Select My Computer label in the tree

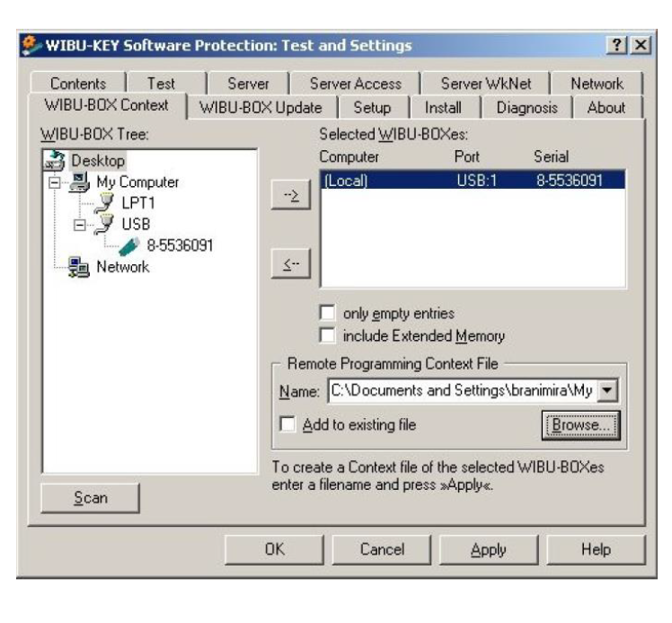pos(137,182)
